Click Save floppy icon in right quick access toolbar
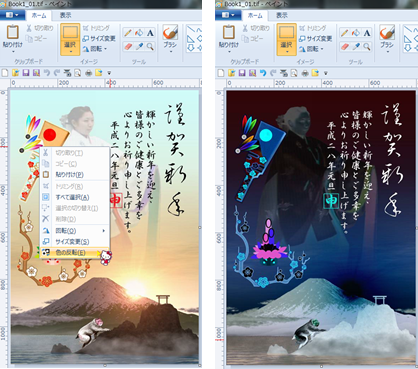This screenshot has width=418, height=369. (x=242, y=73)
